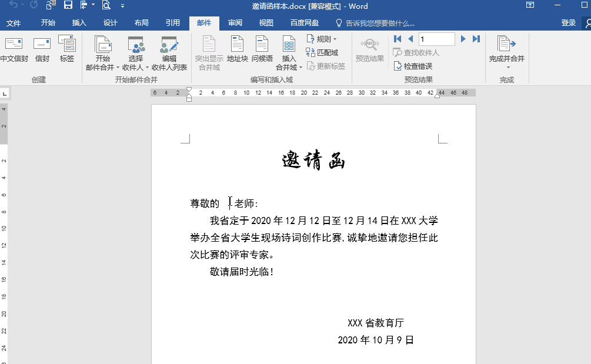This screenshot has height=364, width=591.
Task: Switch to the 布局 tab
Action: 141,23
